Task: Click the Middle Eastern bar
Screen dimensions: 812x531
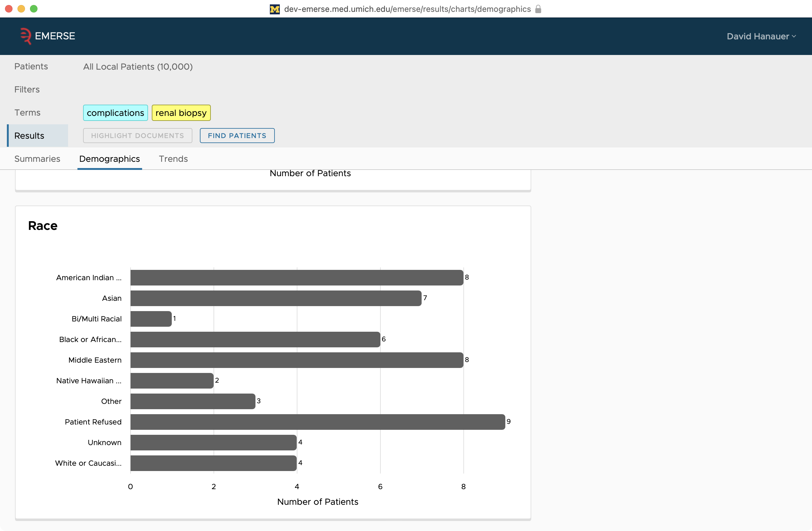Action: (297, 360)
